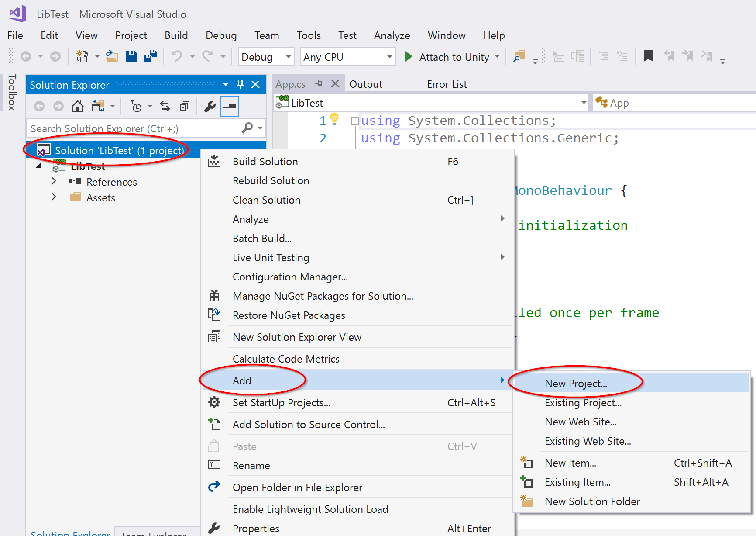Switch to the Output tab

pyautogui.click(x=366, y=84)
